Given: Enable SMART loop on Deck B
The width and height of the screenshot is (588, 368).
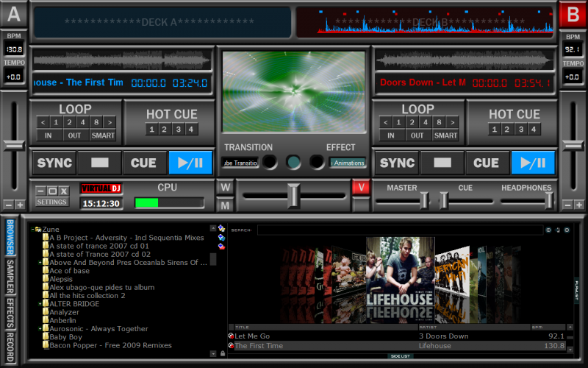Looking at the screenshot, I should pos(445,135).
